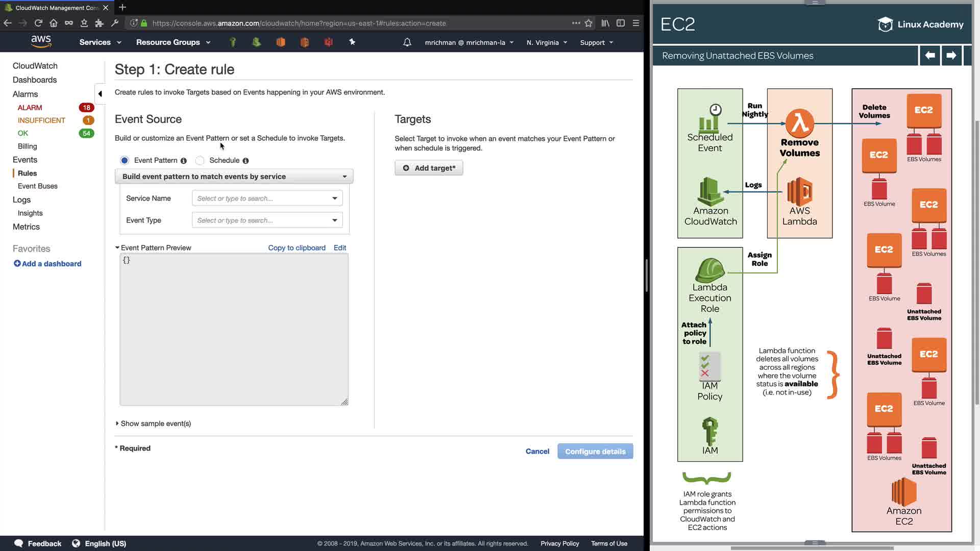Click the Event Pattern info icon

(x=184, y=161)
